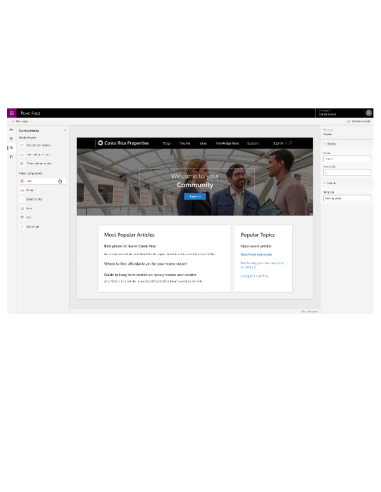The height and width of the screenshot is (492, 381).
Task: Open the New page dropdown
Action: (22, 122)
